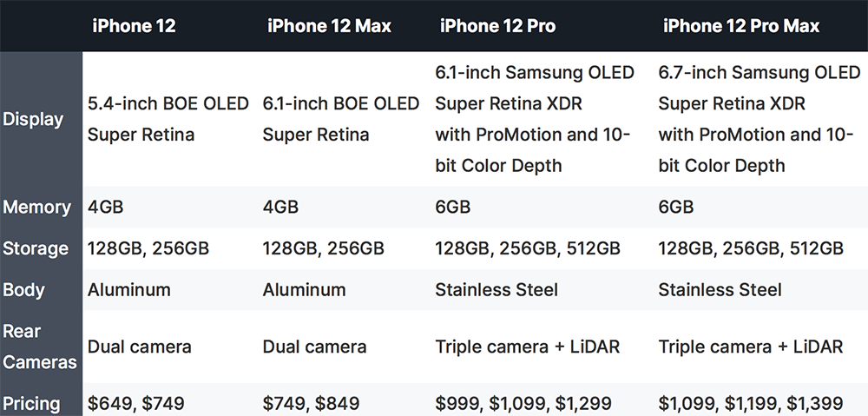This screenshot has width=868, height=416.
Task: Select iPhone 12 Max Aluminum body cell
Action: click(x=304, y=290)
